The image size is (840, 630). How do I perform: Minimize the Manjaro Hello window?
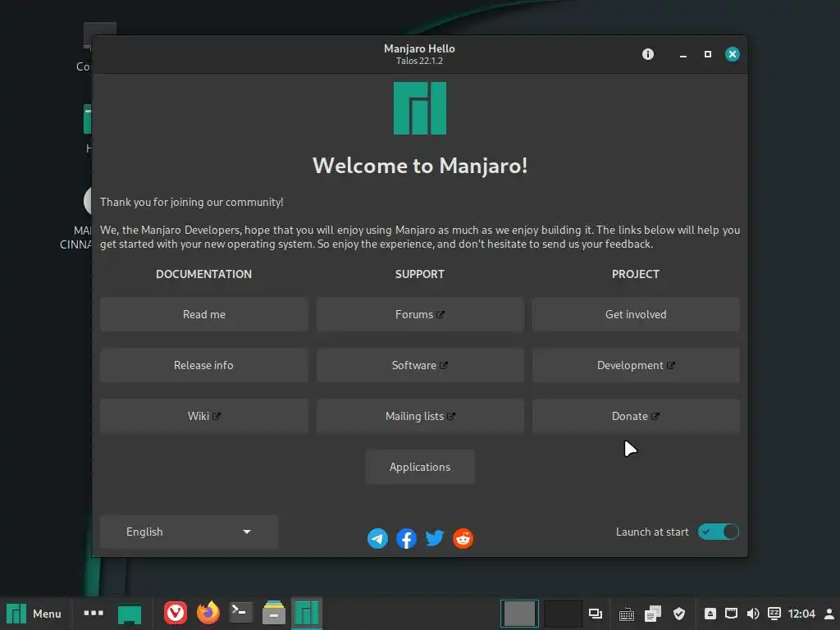click(x=683, y=55)
